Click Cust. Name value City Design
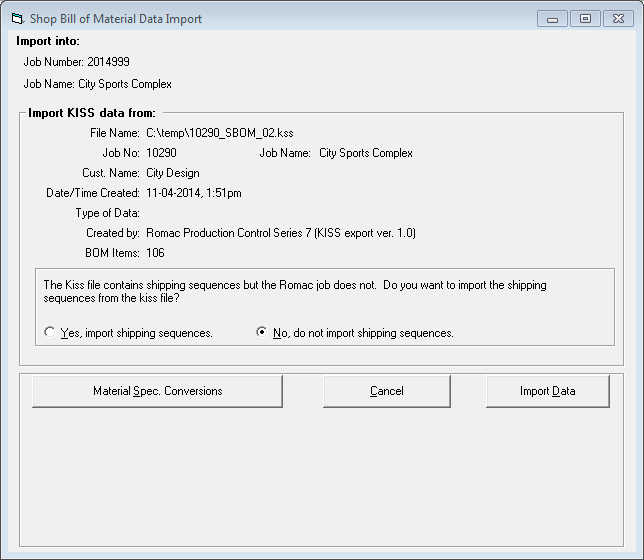The image size is (644, 560). click(x=173, y=173)
